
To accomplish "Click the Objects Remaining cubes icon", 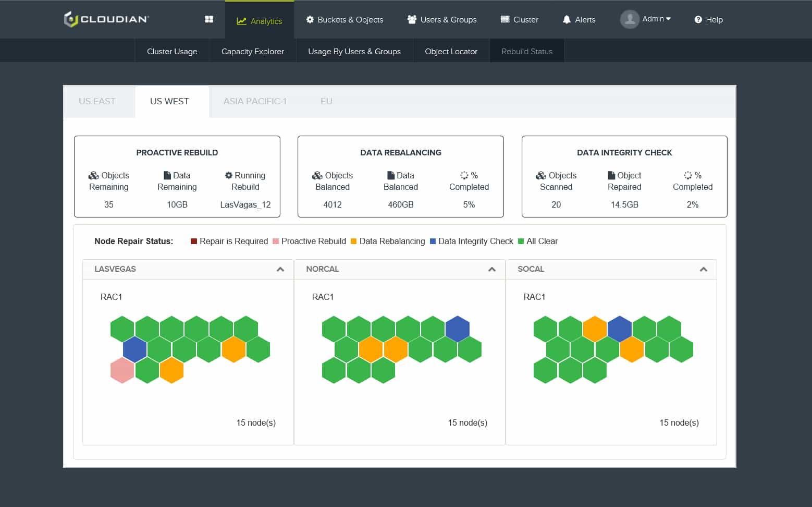I will pos(94,175).
